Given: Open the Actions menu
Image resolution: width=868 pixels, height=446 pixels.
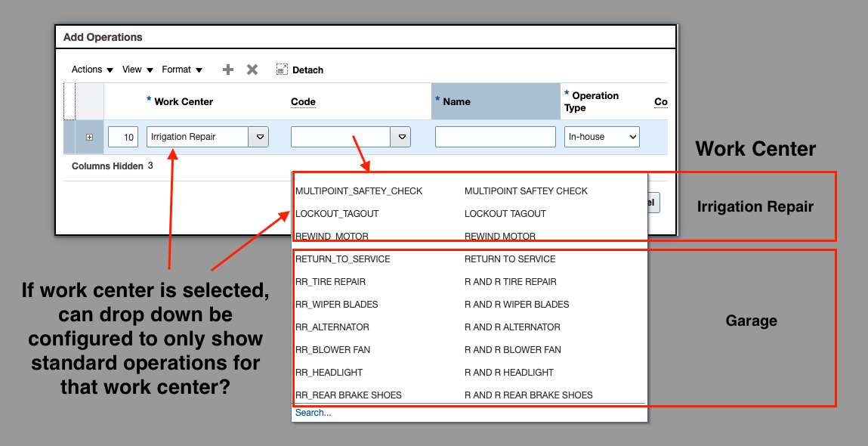Looking at the screenshot, I should [x=87, y=70].
